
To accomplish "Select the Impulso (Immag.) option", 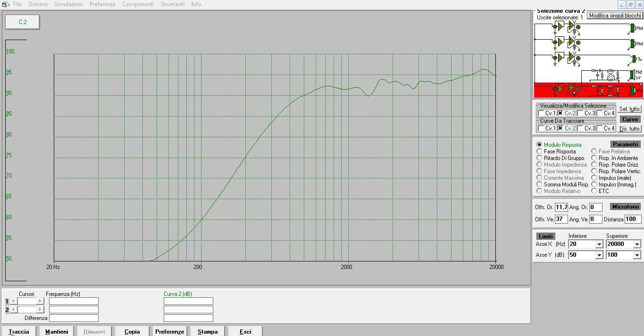I will [x=594, y=185].
